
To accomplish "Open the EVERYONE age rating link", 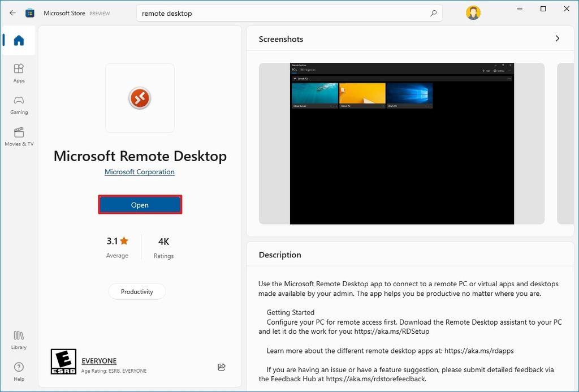I will 99,361.
